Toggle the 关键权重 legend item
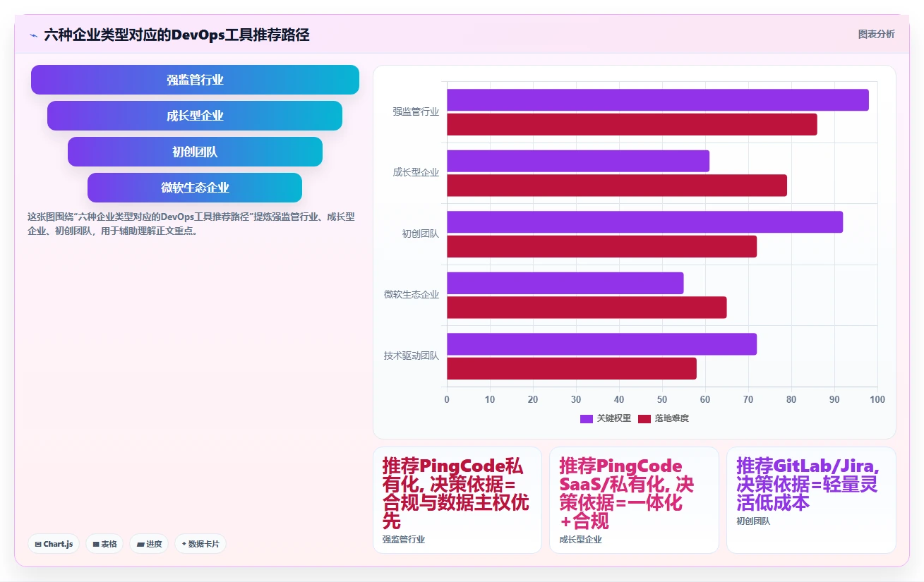This screenshot has height=582, width=924. coord(606,418)
